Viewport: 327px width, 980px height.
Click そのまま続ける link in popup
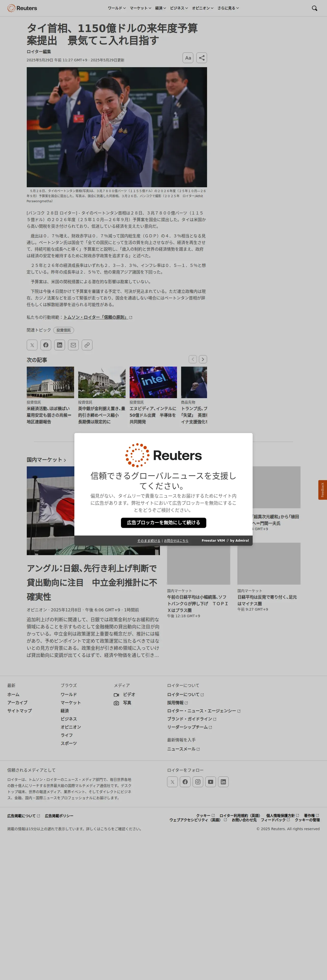149,541
